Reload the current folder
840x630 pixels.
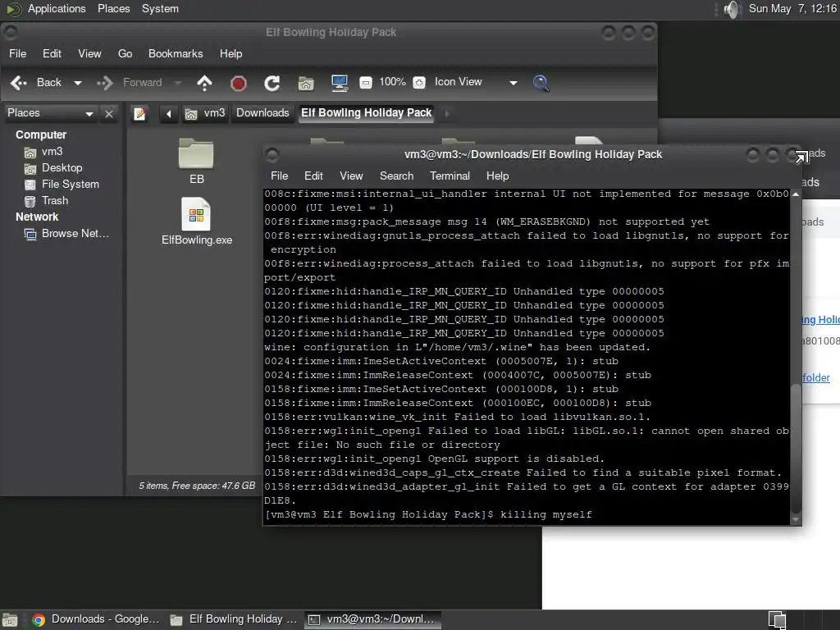(x=272, y=83)
